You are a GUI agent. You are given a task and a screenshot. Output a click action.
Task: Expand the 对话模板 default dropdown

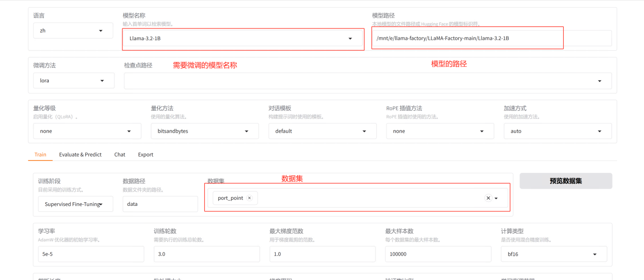323,131
